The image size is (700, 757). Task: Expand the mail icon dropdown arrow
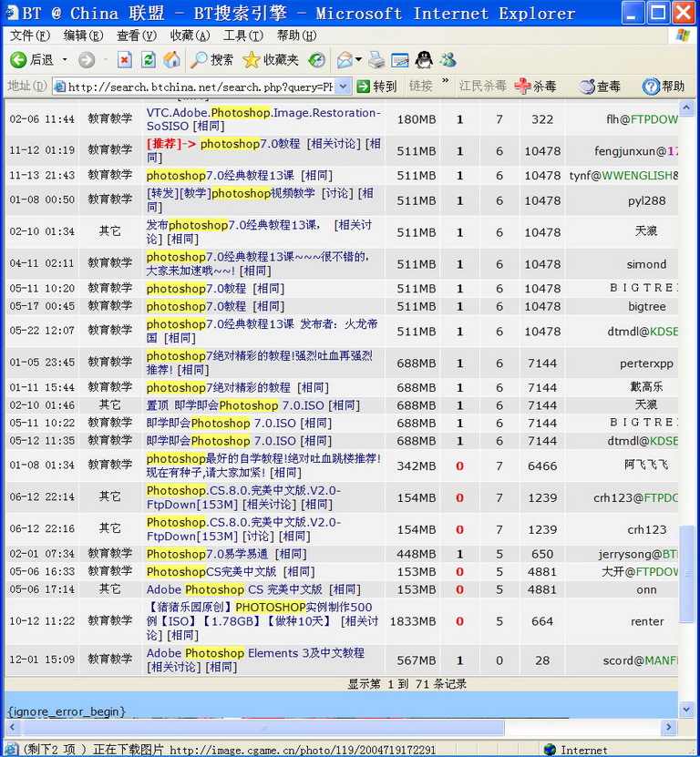tap(358, 60)
